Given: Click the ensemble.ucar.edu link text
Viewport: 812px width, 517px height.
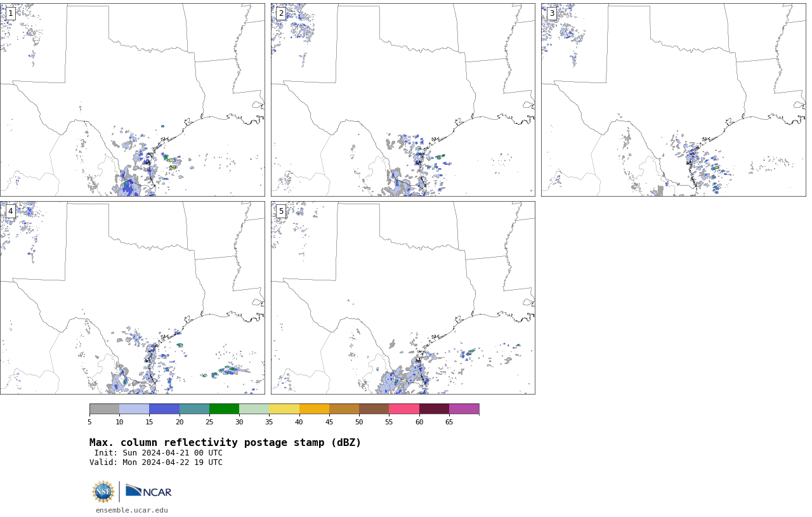Looking at the screenshot, I should coord(132,510).
